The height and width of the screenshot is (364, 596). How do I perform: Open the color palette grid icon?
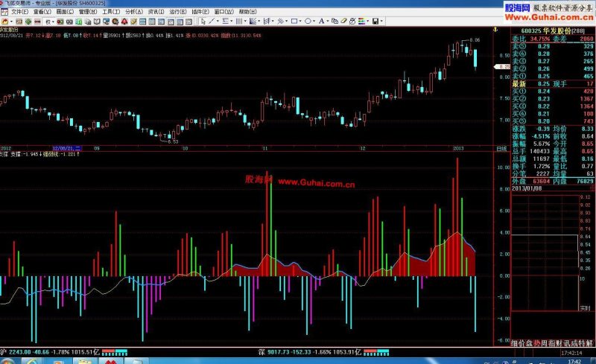(x=361, y=22)
